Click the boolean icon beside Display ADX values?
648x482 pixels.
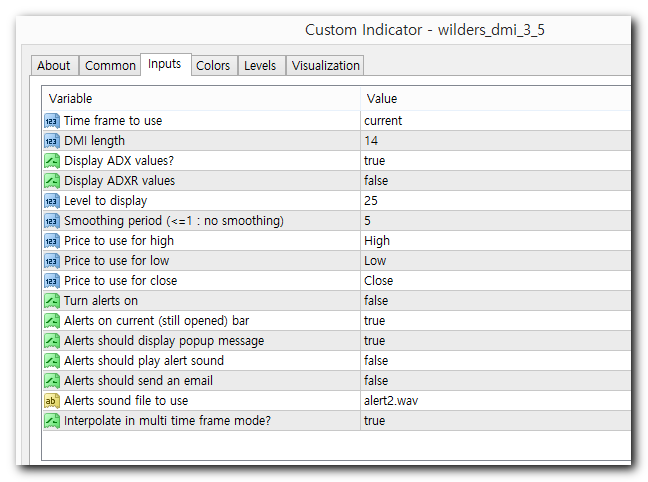coord(52,161)
